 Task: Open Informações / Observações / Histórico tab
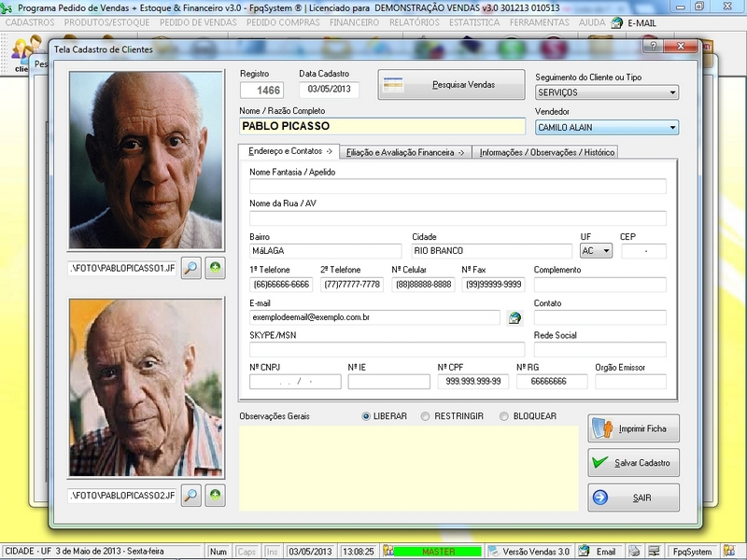coord(546,152)
